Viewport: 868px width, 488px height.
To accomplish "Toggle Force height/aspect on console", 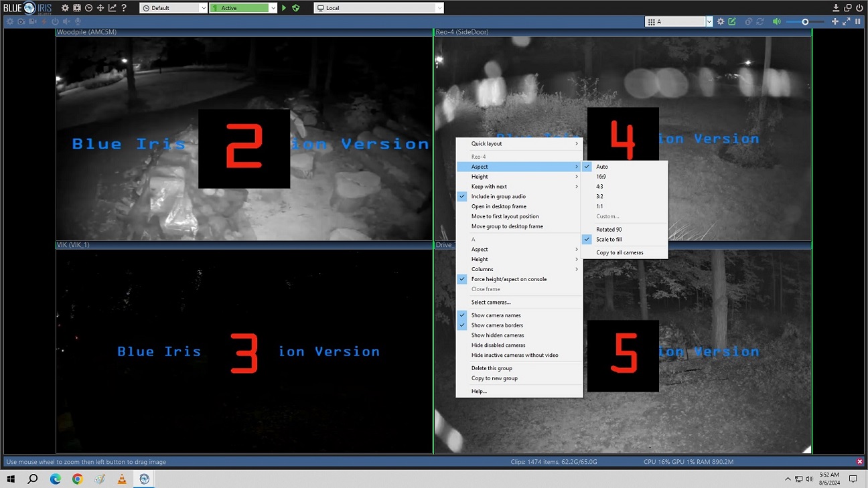I will coord(519,279).
